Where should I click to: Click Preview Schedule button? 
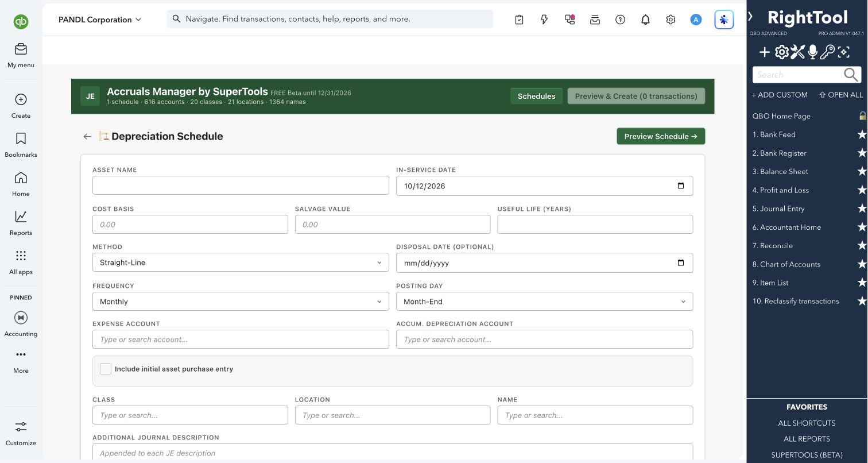(x=661, y=136)
